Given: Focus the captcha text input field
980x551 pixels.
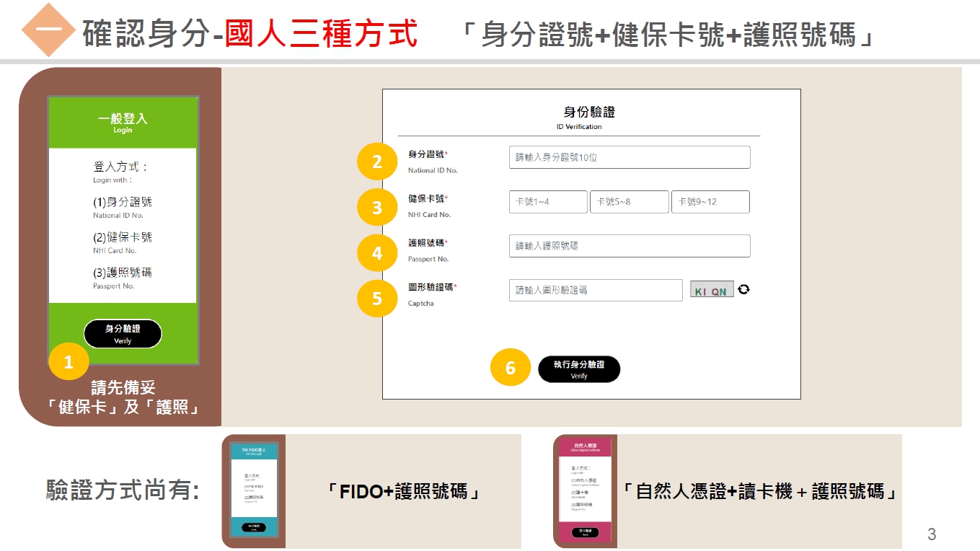Looking at the screenshot, I should point(596,290).
